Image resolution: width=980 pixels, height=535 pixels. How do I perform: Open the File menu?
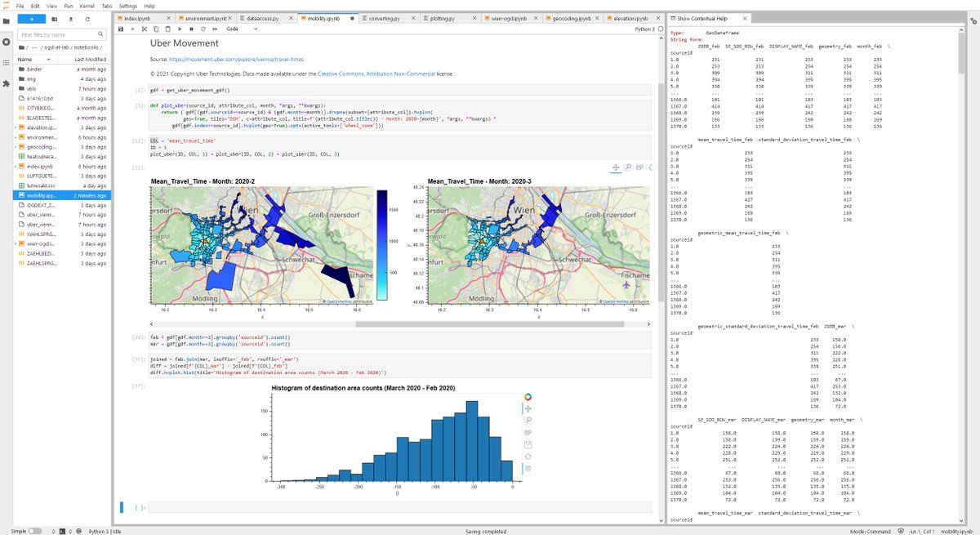(20, 6)
